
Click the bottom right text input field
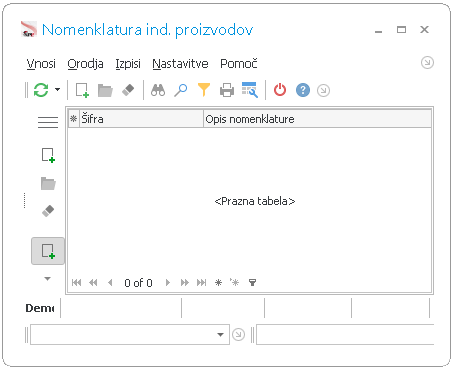point(345,334)
